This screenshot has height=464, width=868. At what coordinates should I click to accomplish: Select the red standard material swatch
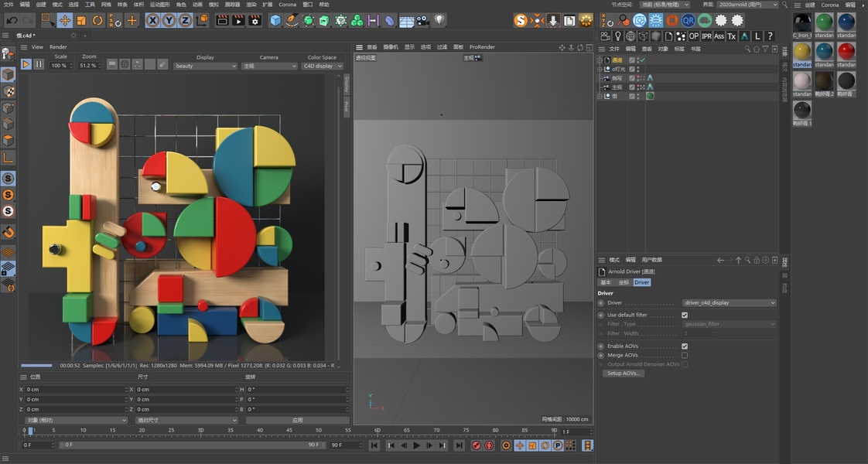[846, 52]
